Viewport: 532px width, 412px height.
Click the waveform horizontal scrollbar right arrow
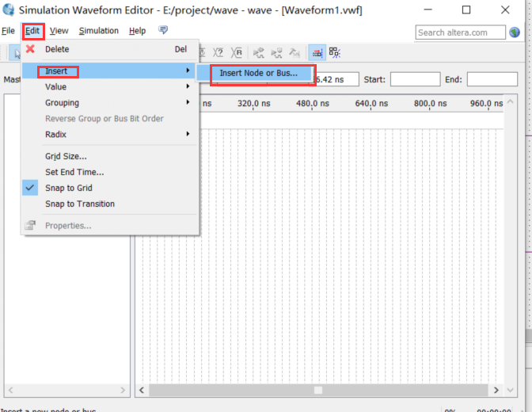(496, 391)
